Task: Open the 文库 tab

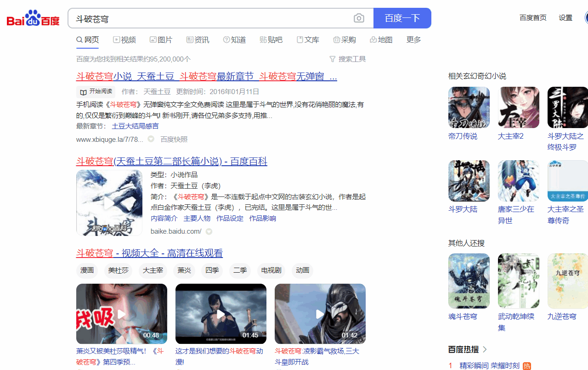Action: click(308, 40)
